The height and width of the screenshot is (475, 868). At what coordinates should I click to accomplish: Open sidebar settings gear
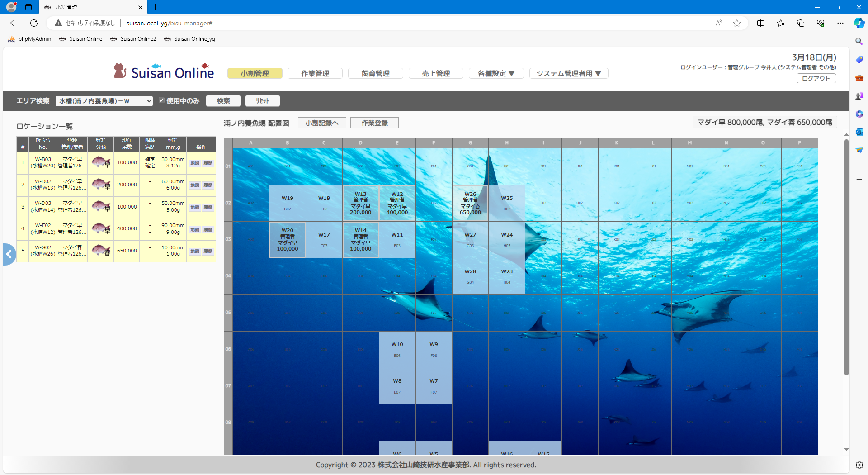point(859,465)
